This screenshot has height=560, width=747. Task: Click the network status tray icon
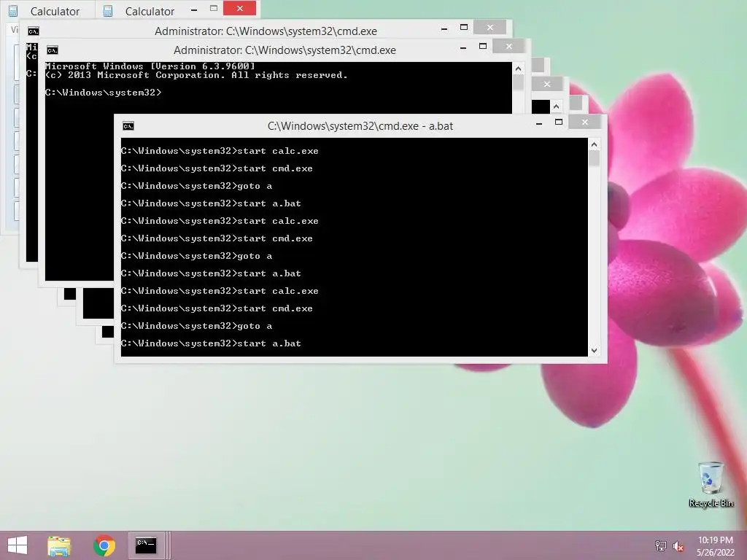pos(660,545)
